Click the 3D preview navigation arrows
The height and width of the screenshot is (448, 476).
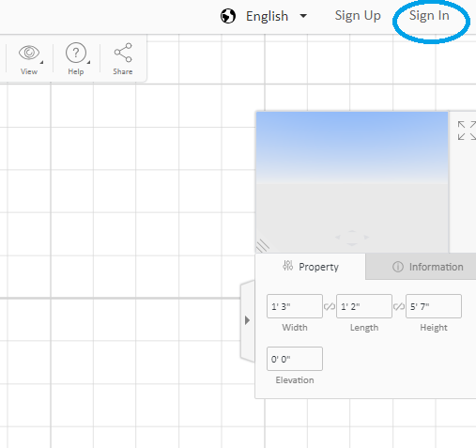point(352,238)
